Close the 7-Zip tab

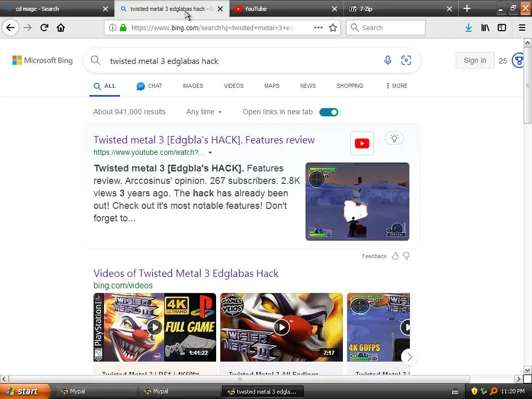pyautogui.click(x=449, y=9)
